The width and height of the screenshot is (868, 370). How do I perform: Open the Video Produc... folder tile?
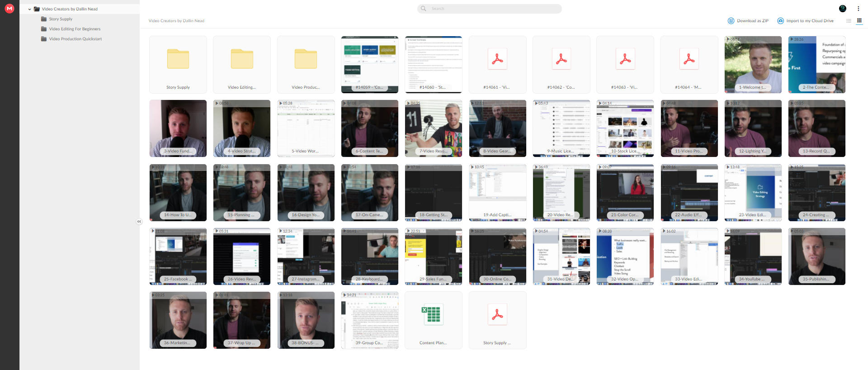click(x=306, y=65)
